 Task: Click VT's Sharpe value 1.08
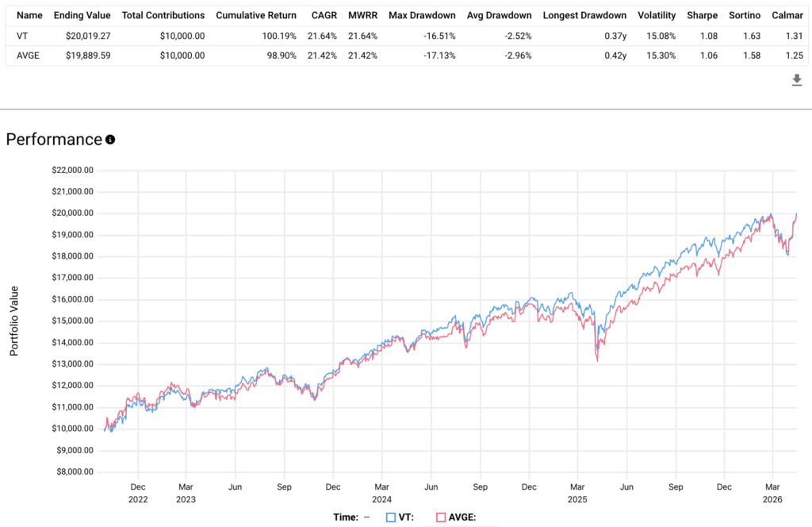click(709, 37)
